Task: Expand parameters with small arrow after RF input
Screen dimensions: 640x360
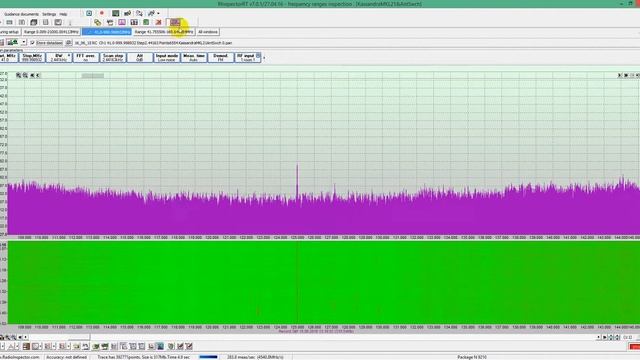Action: point(264,58)
